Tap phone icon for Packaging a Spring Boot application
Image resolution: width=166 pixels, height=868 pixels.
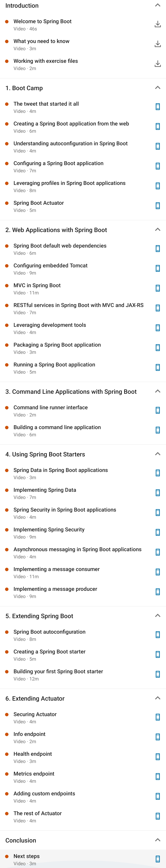(x=158, y=348)
